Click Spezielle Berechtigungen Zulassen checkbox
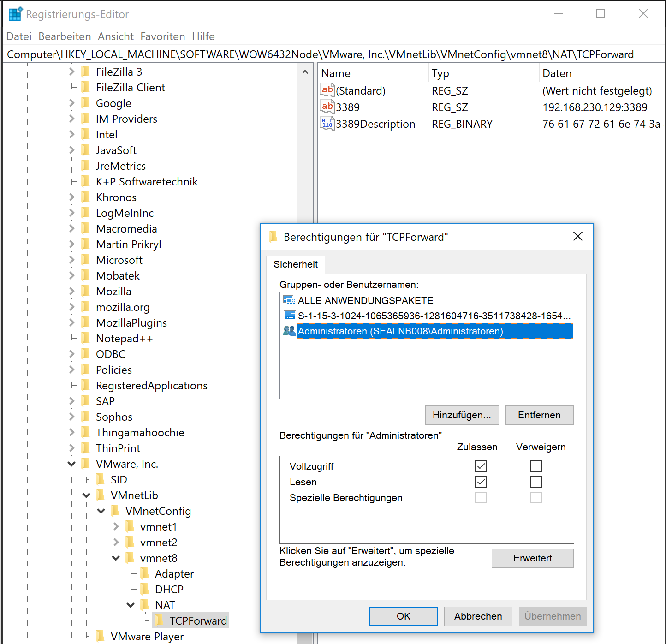The height and width of the screenshot is (644, 666). [481, 497]
